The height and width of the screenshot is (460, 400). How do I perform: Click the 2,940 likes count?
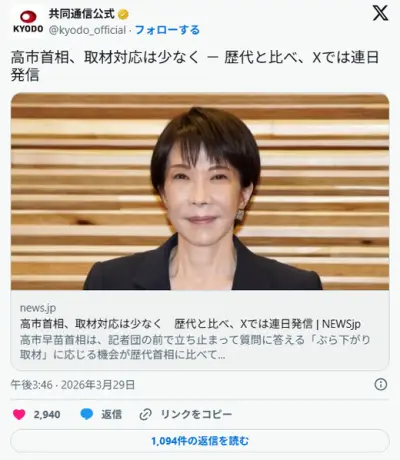(47, 415)
